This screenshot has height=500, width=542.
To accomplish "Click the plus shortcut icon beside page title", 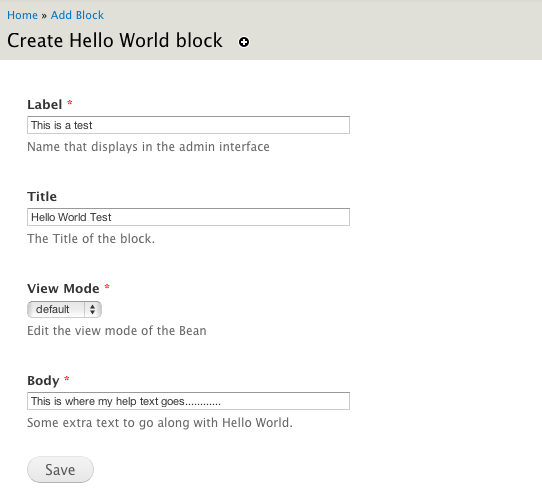I will pyautogui.click(x=244, y=42).
